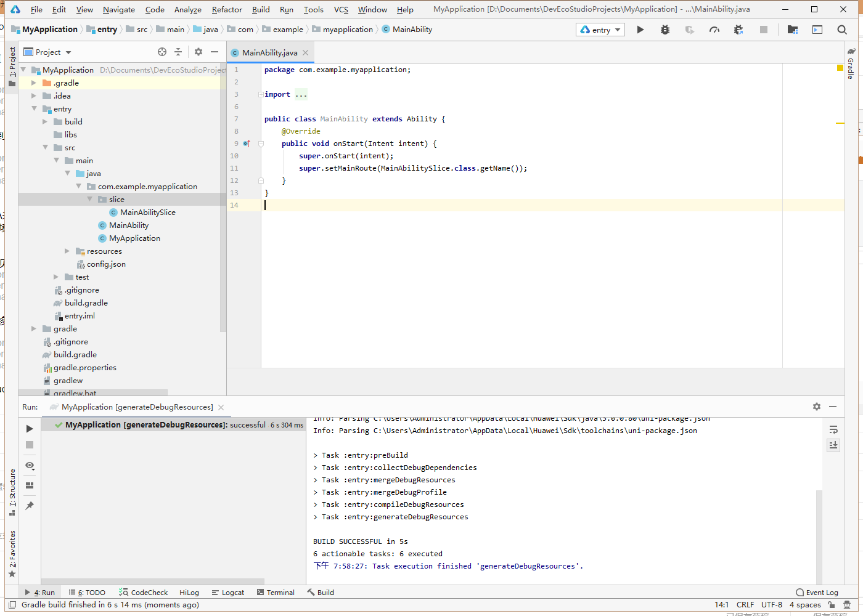
Task: Click the override gutter icon on line 9
Action: (x=247, y=144)
